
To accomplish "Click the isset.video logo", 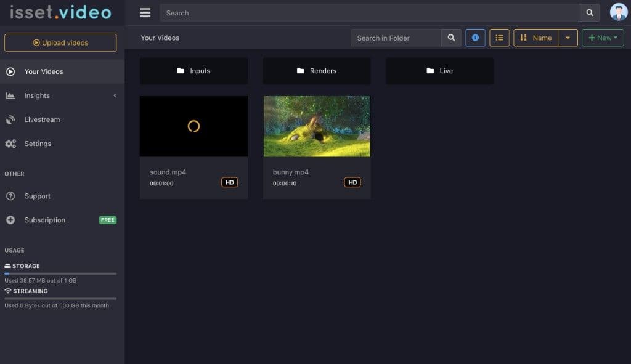I will pyautogui.click(x=61, y=12).
